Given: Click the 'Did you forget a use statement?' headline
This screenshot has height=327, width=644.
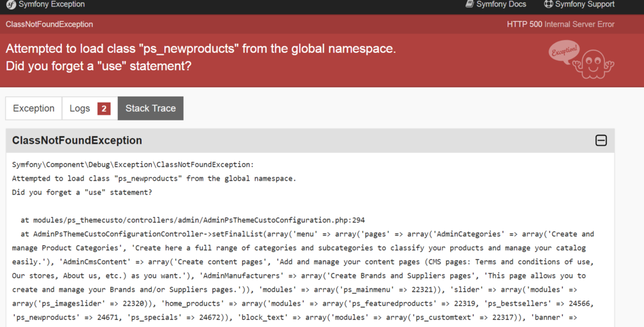Looking at the screenshot, I should pos(99,66).
